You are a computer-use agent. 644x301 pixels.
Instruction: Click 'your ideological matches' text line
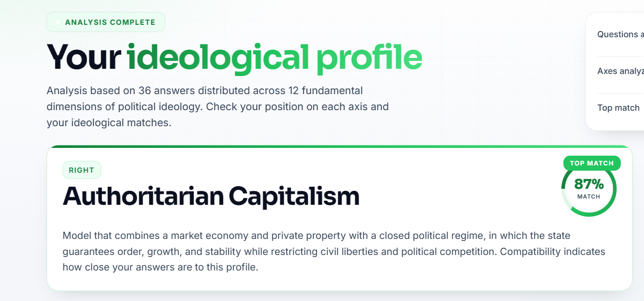(108, 123)
